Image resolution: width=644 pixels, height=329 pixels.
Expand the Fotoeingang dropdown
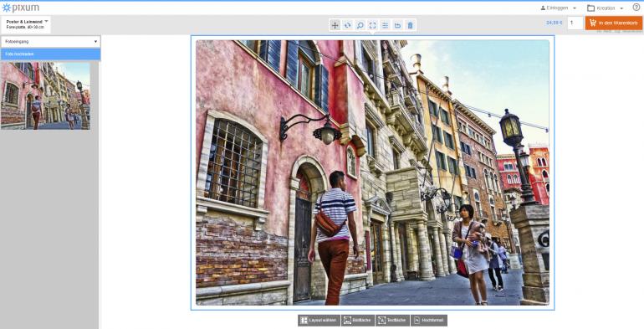[x=50, y=42]
